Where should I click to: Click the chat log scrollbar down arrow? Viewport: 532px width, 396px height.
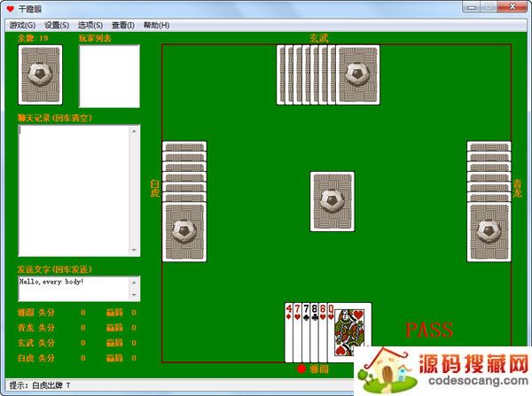[135, 252]
